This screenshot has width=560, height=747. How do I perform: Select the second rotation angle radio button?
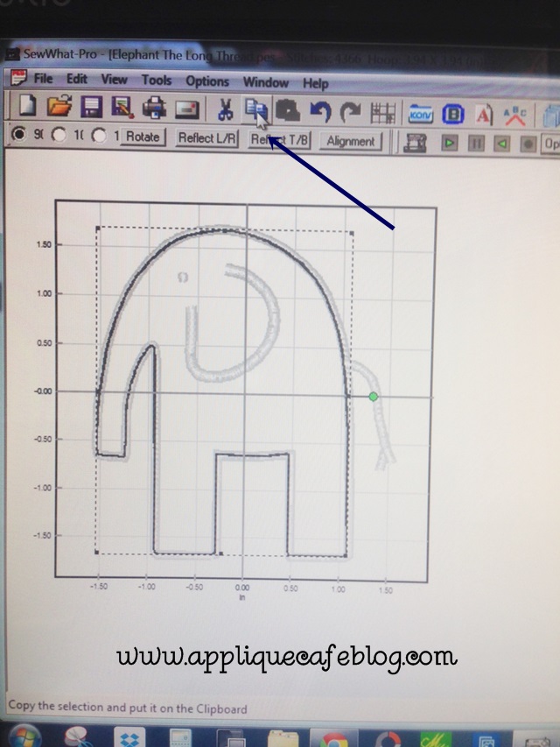[x=59, y=136]
